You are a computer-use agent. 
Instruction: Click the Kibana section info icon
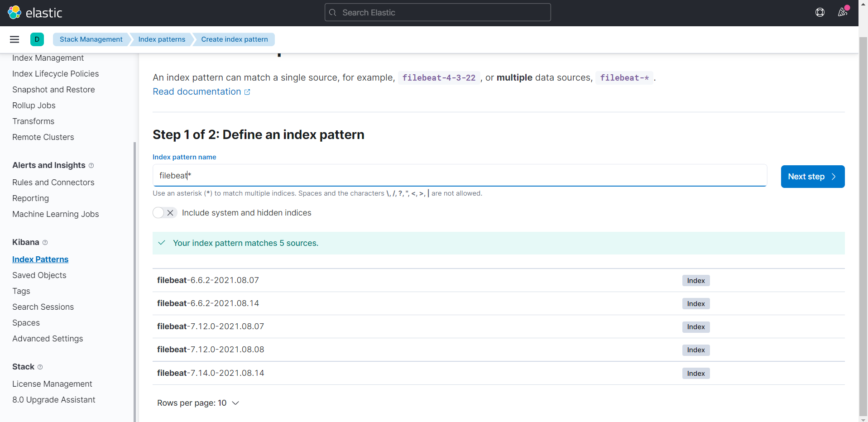[x=45, y=243]
